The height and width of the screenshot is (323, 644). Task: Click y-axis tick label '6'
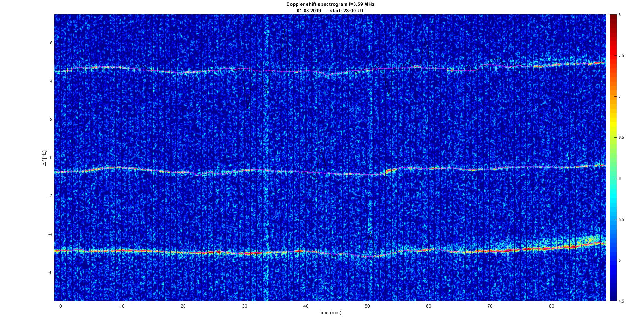click(51, 43)
